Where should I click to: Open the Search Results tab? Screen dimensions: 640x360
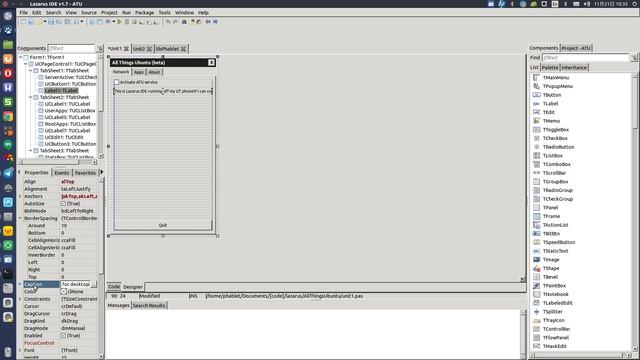149,306
